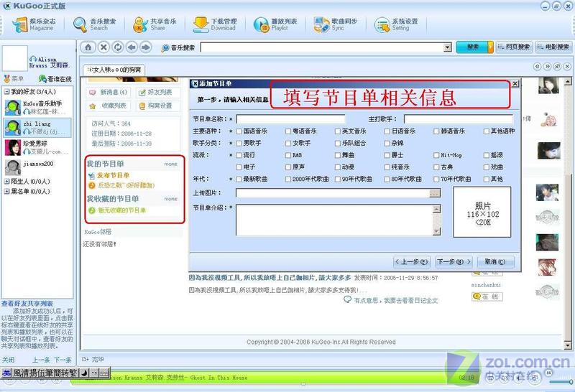The width and height of the screenshot is (575, 392).
Task: Click the 菜单 medal icon
Action: pos(6,79)
